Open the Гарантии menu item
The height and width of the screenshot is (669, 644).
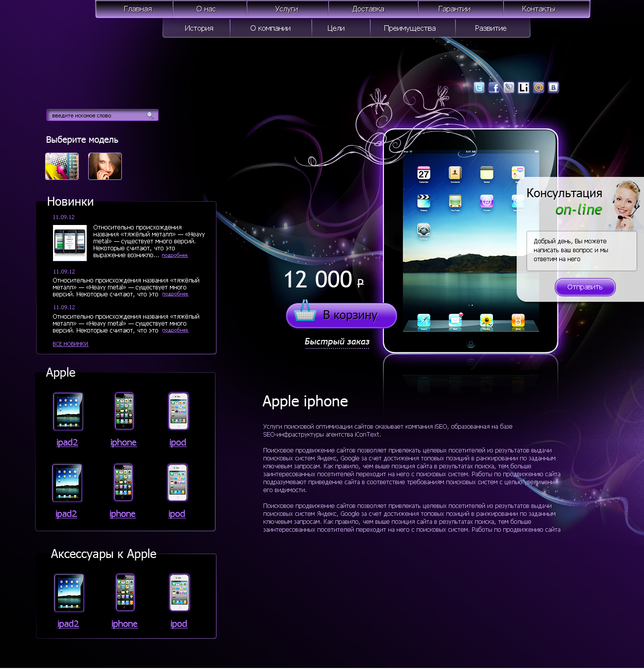coord(454,9)
